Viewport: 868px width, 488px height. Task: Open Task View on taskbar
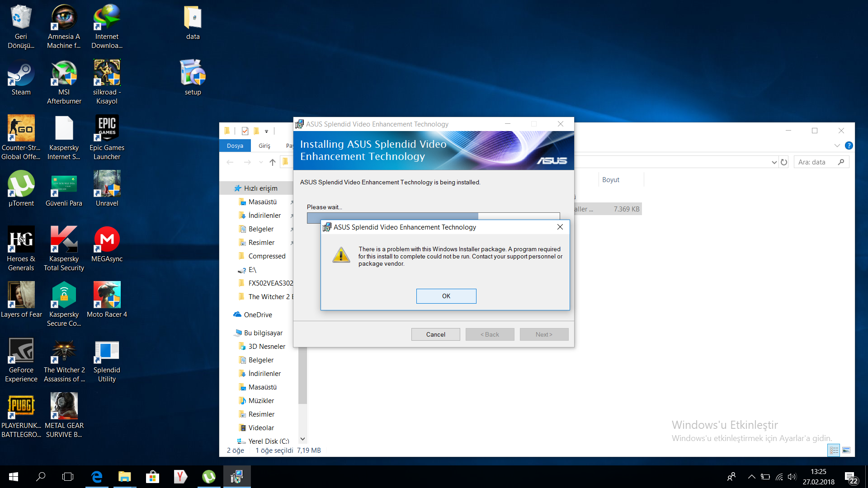pyautogui.click(x=68, y=477)
